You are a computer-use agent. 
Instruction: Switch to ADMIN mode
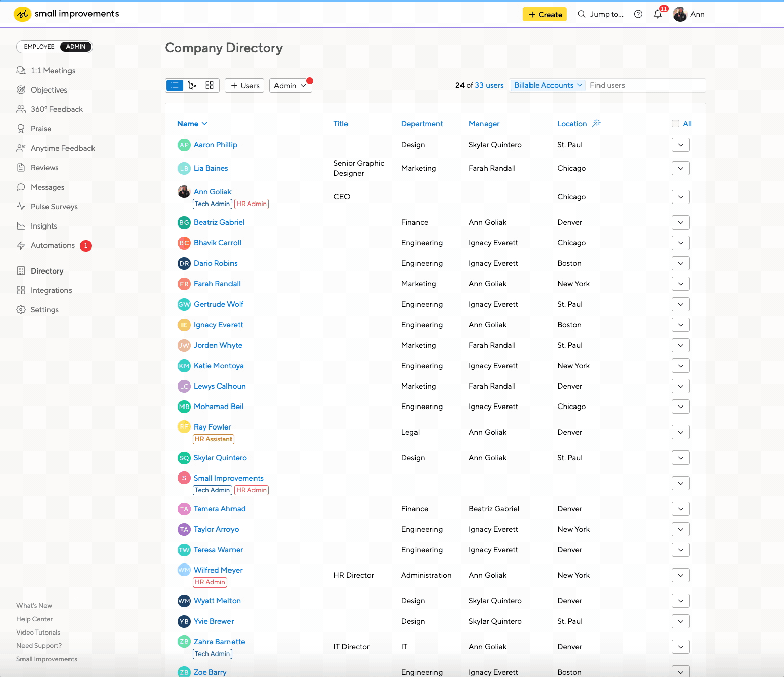point(76,47)
